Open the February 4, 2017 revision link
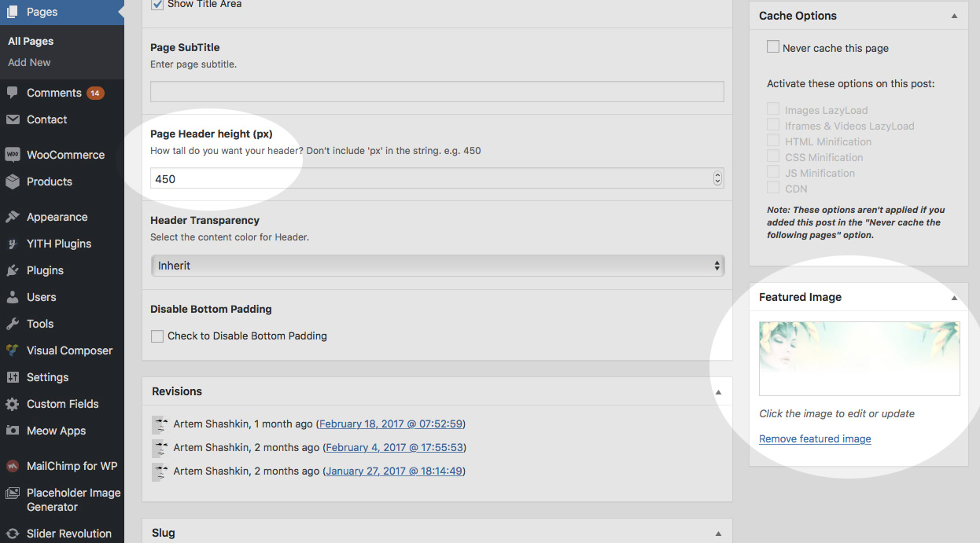980x543 pixels. [x=395, y=447]
